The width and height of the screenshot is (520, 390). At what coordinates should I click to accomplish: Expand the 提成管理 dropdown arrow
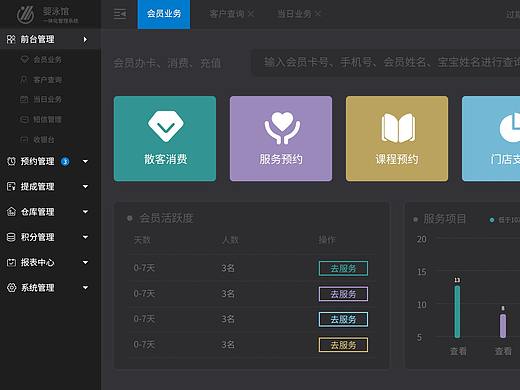click(85, 187)
